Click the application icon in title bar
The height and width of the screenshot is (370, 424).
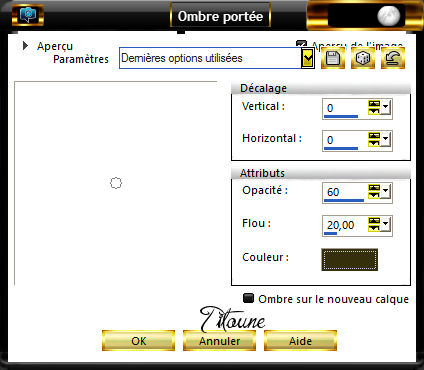coord(28,15)
